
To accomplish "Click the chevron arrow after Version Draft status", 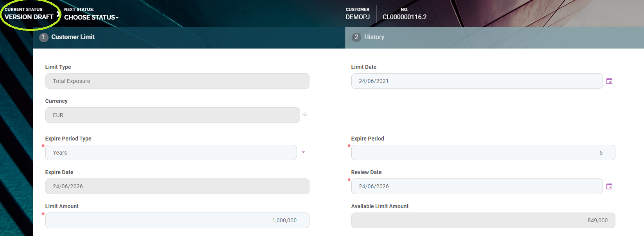I will coord(58,14).
